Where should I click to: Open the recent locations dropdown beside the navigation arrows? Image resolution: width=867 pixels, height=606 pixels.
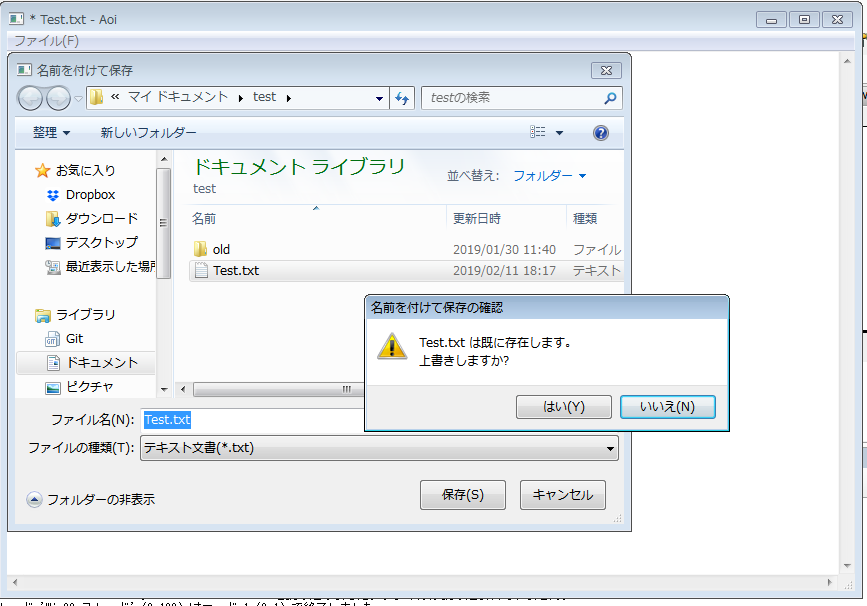pos(79,99)
